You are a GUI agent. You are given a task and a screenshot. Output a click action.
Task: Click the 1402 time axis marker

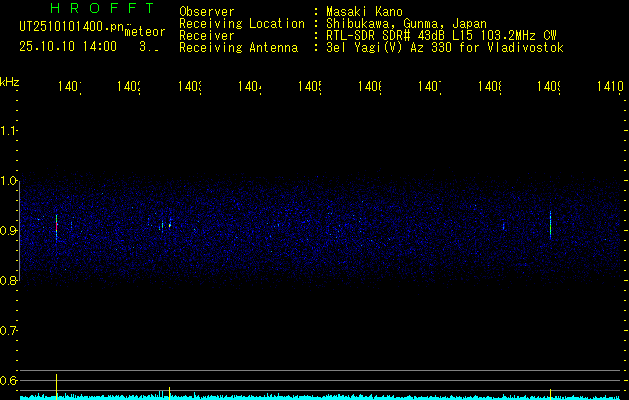click(128, 88)
